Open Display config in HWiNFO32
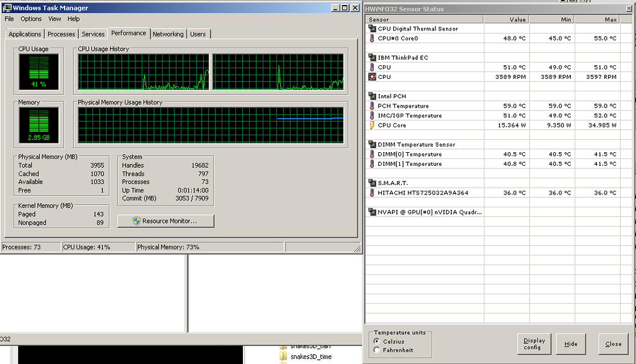This screenshot has height=364, width=636. tap(534, 344)
